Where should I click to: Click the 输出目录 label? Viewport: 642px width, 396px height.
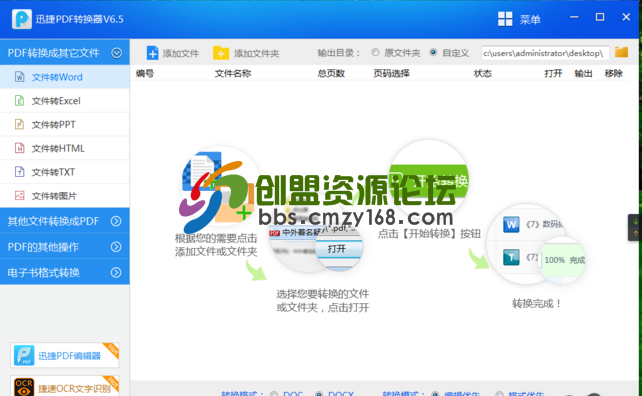(x=339, y=53)
